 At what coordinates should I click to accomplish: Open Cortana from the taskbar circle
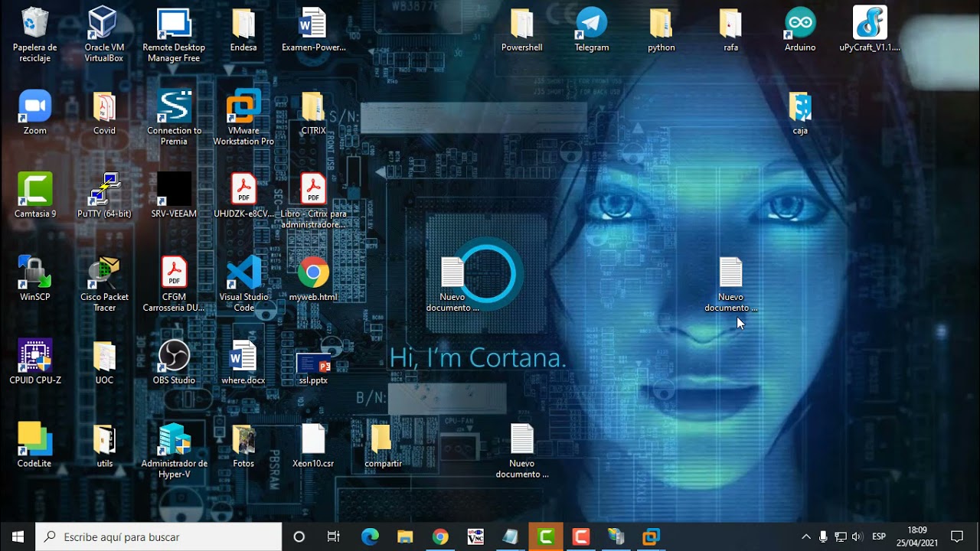pos(299,536)
